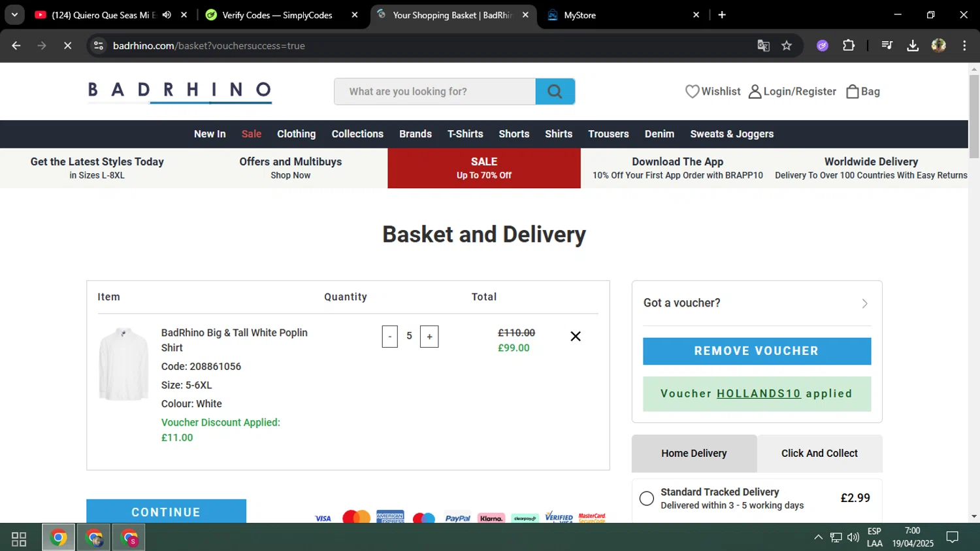Open browser downloads icon
980x551 pixels.
913,46
